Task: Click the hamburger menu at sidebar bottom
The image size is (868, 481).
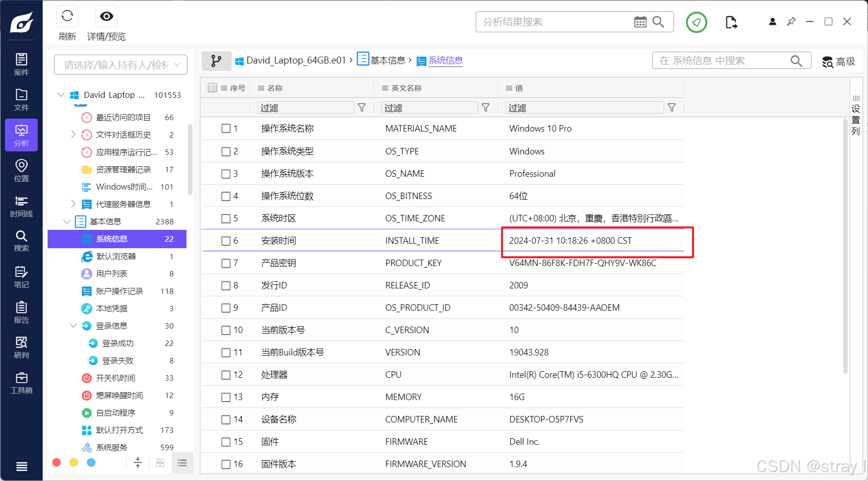Action: (x=22, y=466)
